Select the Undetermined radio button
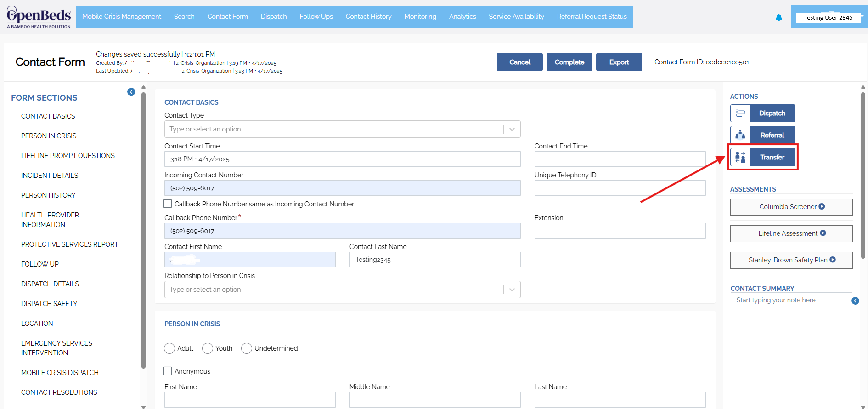The image size is (868, 409). pos(247,348)
